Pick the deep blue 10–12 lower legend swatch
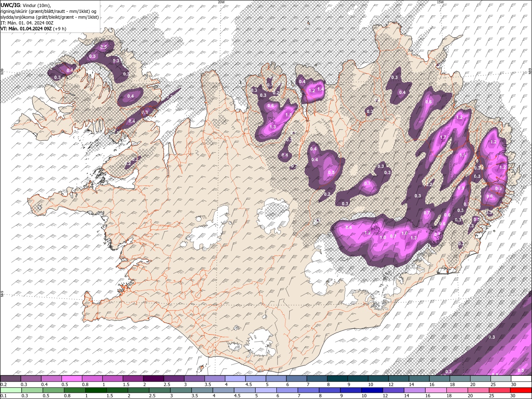 (x=372, y=390)
